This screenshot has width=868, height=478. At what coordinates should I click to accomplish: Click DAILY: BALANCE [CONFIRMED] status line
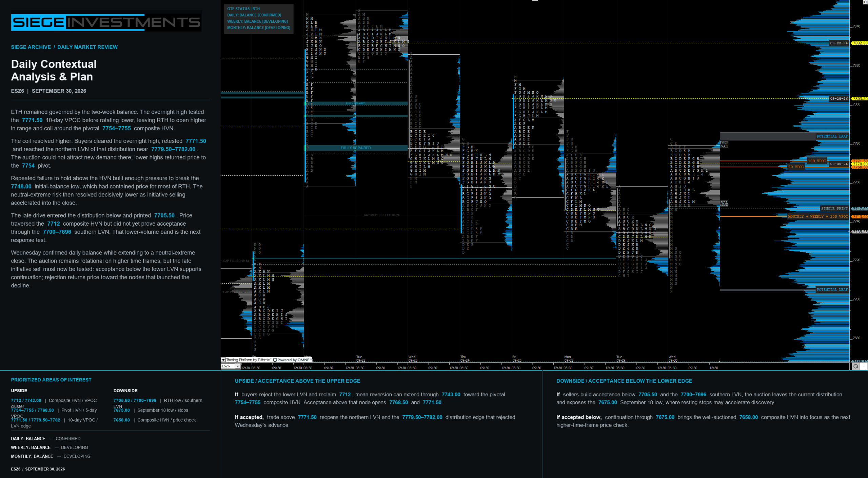click(x=254, y=15)
